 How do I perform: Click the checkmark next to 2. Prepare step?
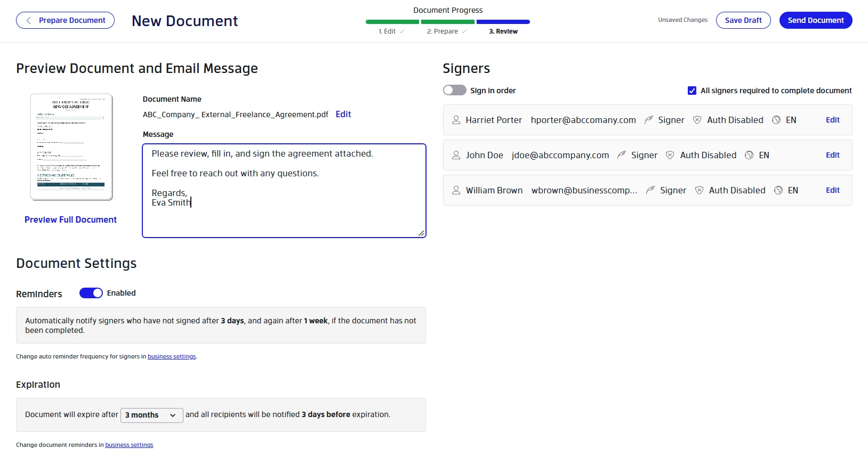pos(464,31)
